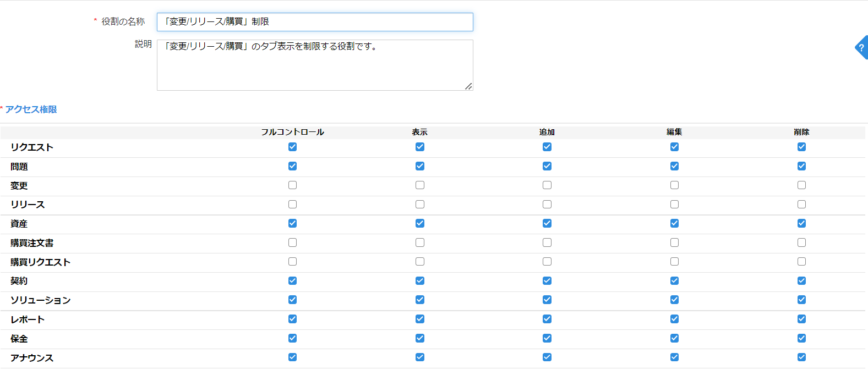Click the 役割の名称 text field
868x375 pixels.
pyautogui.click(x=314, y=22)
